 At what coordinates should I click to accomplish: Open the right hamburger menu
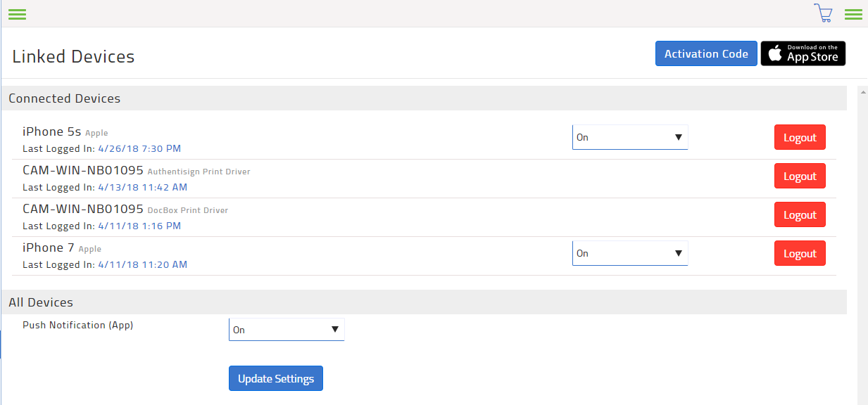[x=853, y=14]
